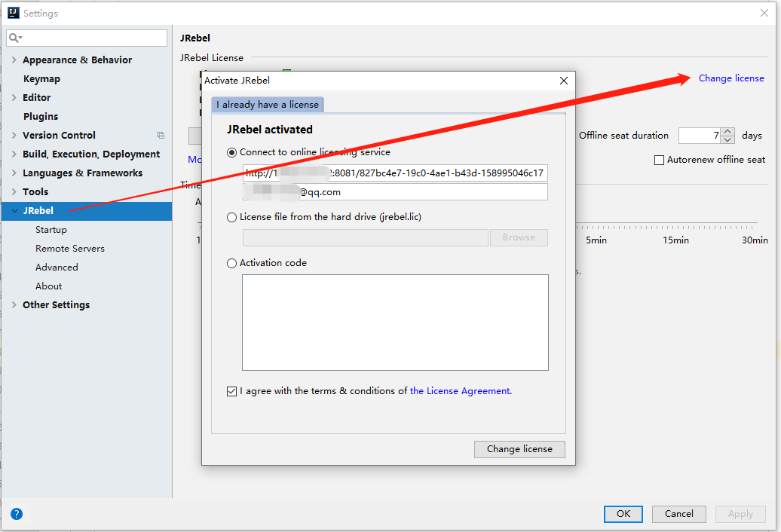Screen dimensions: 781x532
Task: Click the licensing server URL field
Action: point(395,173)
